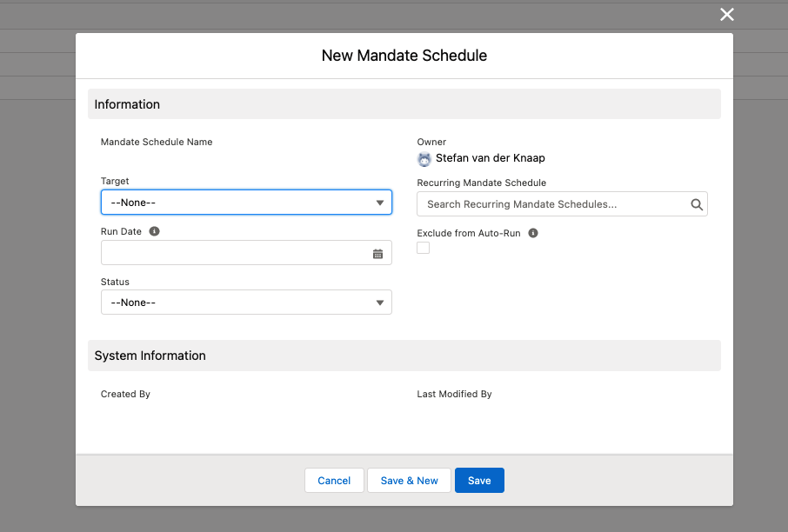Click the Target field dropdown arrow
The image size is (788, 532).
click(x=380, y=202)
